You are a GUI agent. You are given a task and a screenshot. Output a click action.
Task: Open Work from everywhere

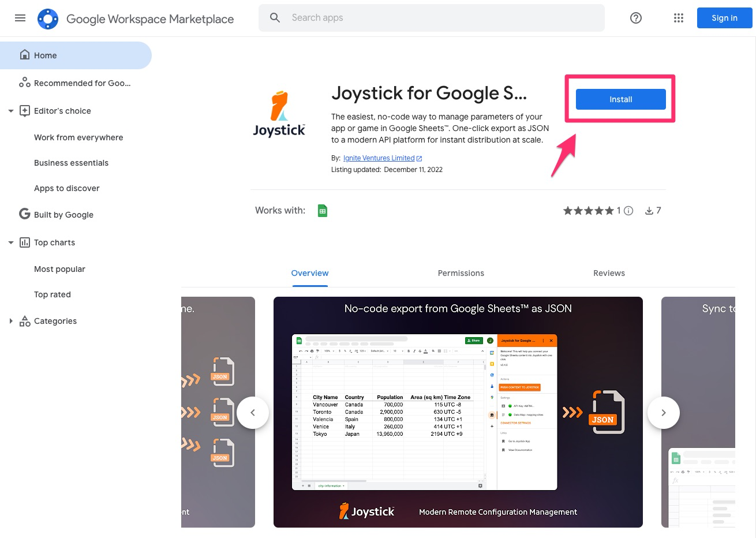[x=78, y=137]
